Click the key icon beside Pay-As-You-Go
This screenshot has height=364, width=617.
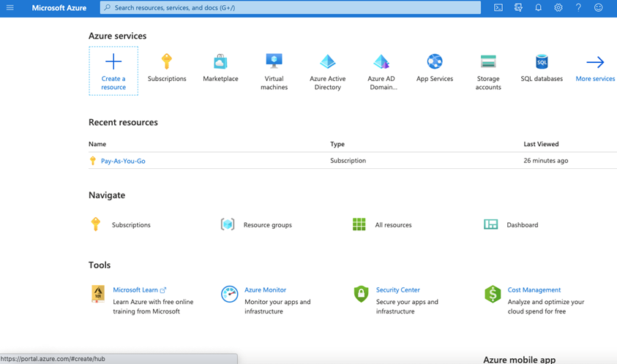click(93, 160)
